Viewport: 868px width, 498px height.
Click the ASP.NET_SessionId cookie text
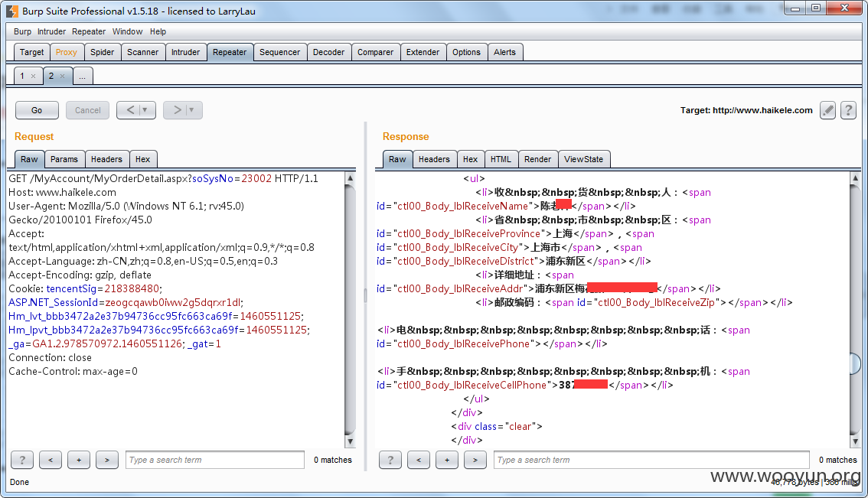[126, 302]
